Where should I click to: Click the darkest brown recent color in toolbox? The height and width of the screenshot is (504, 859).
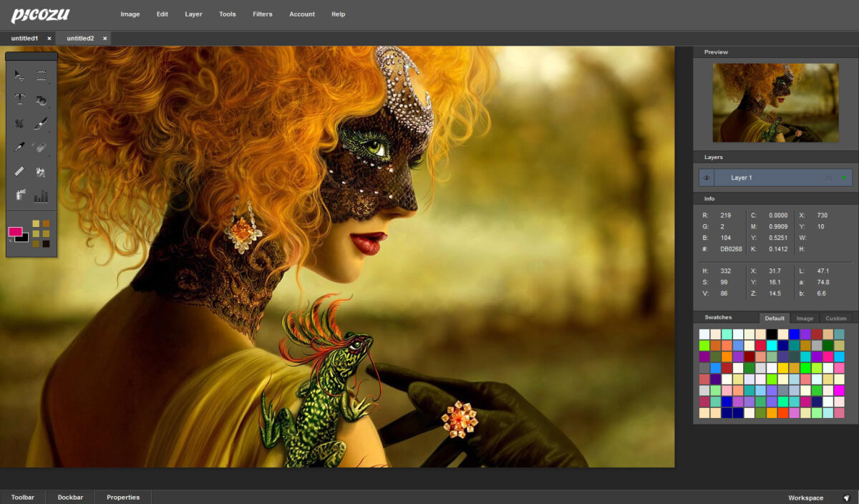pos(46,243)
